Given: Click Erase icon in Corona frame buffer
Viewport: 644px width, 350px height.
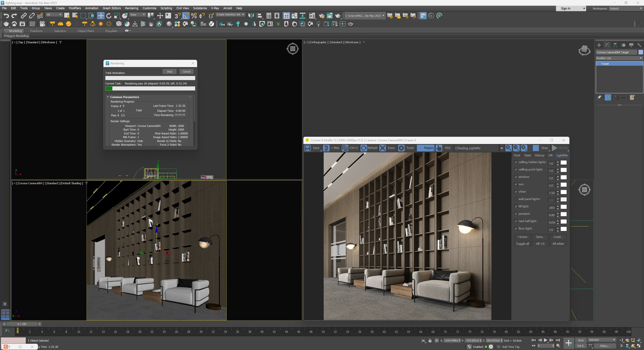Looking at the screenshot, I should 382,148.
